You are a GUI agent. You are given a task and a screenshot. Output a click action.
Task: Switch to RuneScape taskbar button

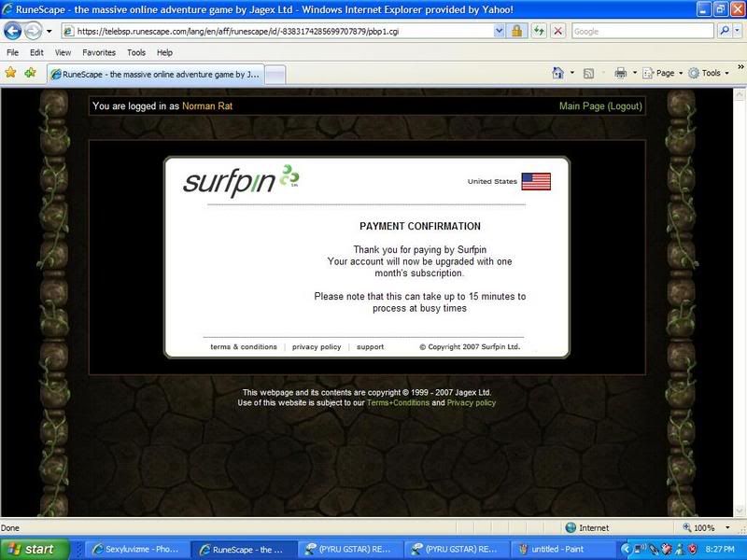coord(243,549)
